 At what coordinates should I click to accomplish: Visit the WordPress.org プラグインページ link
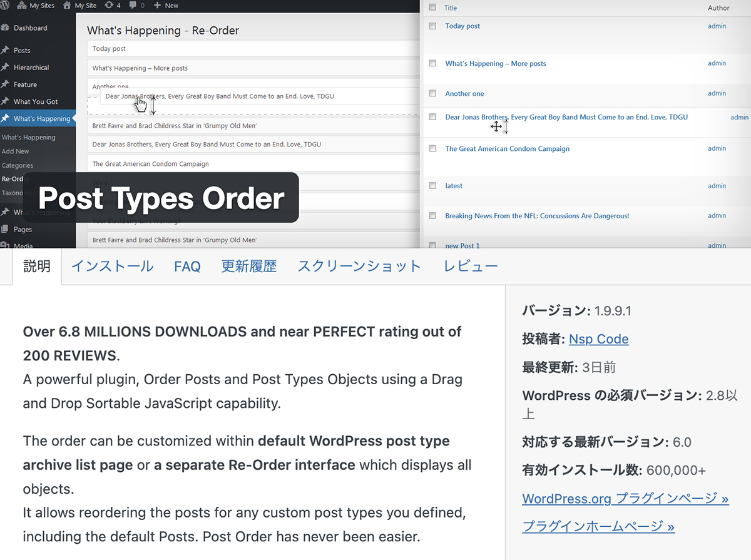click(x=625, y=498)
